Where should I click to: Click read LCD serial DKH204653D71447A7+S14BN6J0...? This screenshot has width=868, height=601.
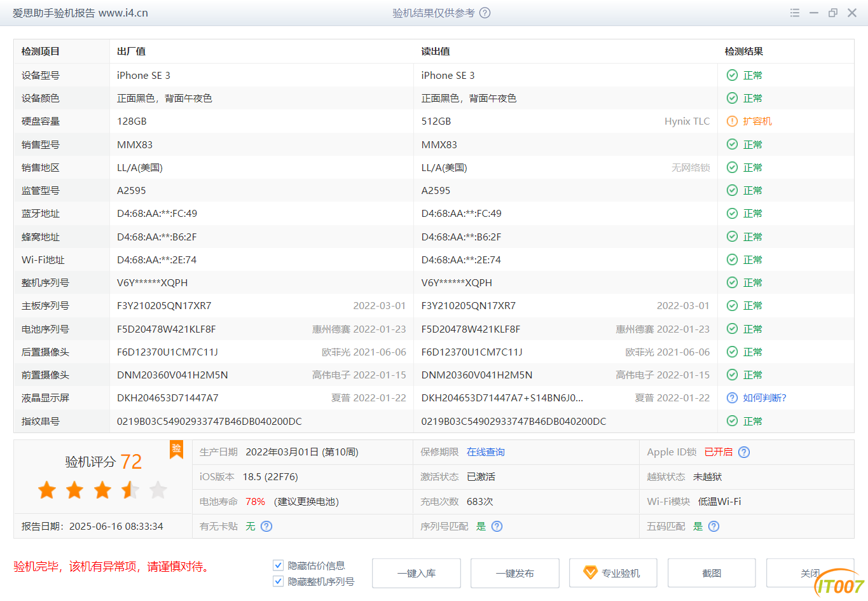pyautogui.click(x=502, y=397)
